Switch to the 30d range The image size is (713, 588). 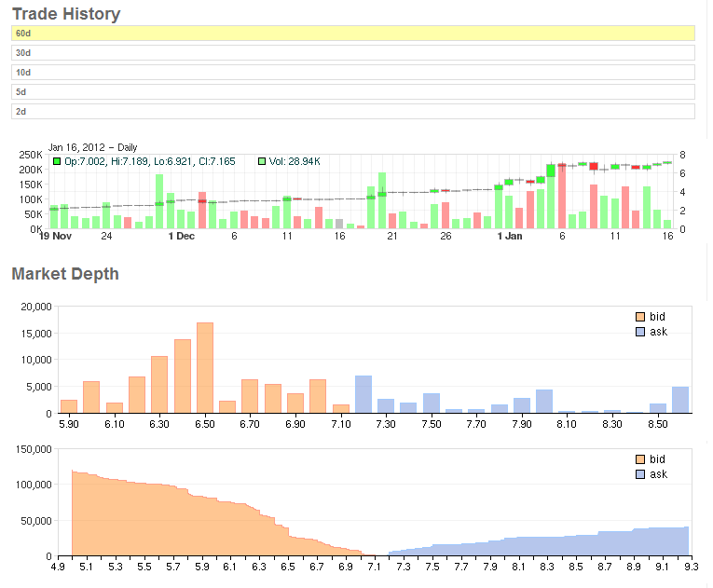tap(352, 52)
